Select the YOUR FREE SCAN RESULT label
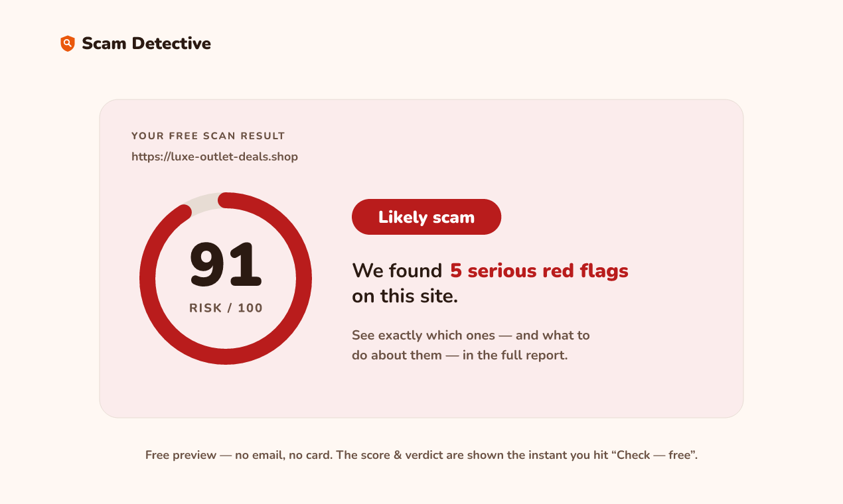Screen dimensions: 843x504 tap(208, 136)
